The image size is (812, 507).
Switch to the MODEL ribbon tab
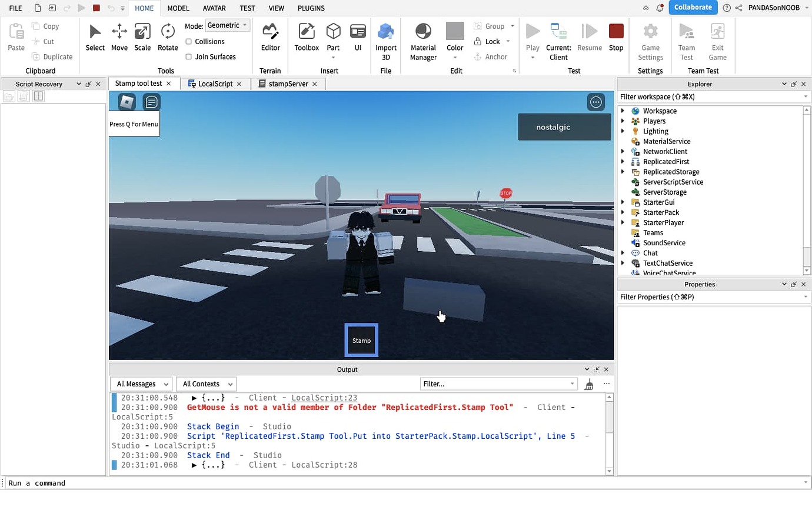click(x=178, y=8)
